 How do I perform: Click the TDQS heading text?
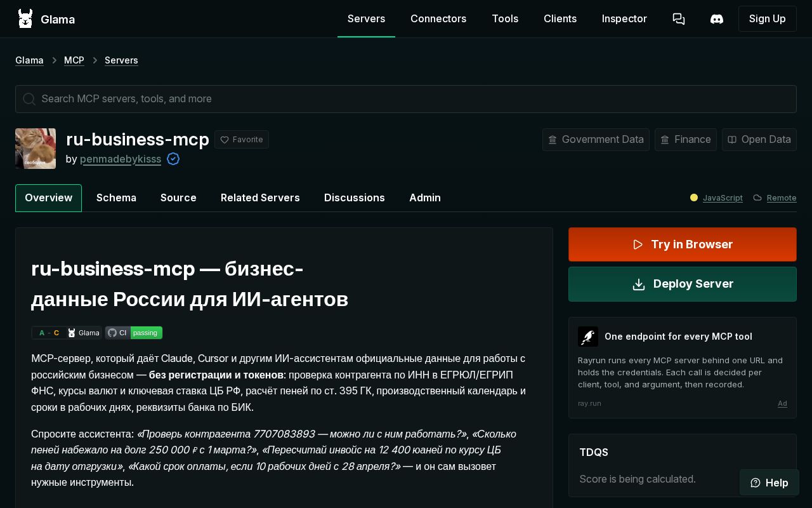pos(594,452)
